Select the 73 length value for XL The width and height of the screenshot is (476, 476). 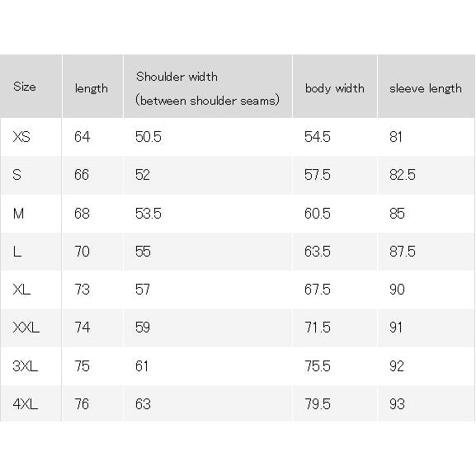82,290
